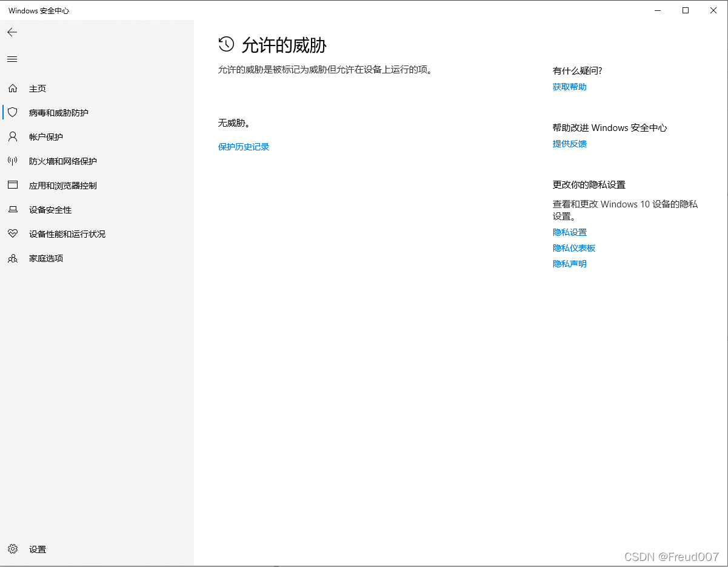Open 家庭选项 page
The width and height of the screenshot is (728, 567).
click(46, 258)
